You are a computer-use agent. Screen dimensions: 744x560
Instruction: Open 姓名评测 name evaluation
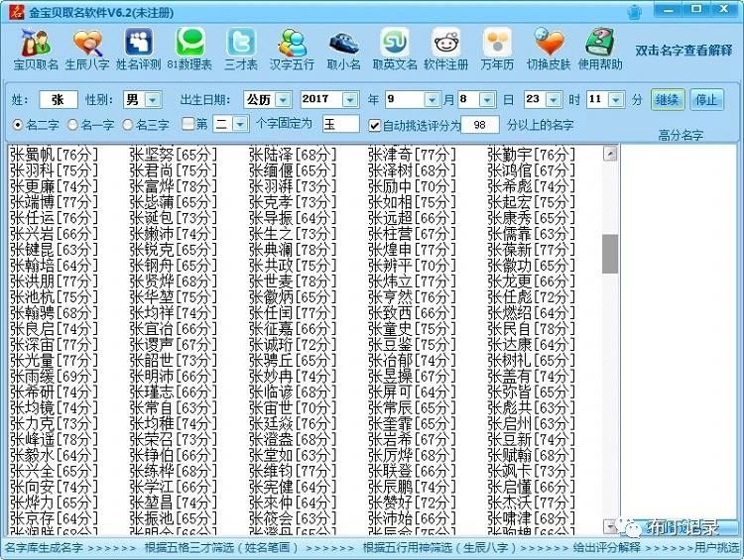[x=139, y=49]
